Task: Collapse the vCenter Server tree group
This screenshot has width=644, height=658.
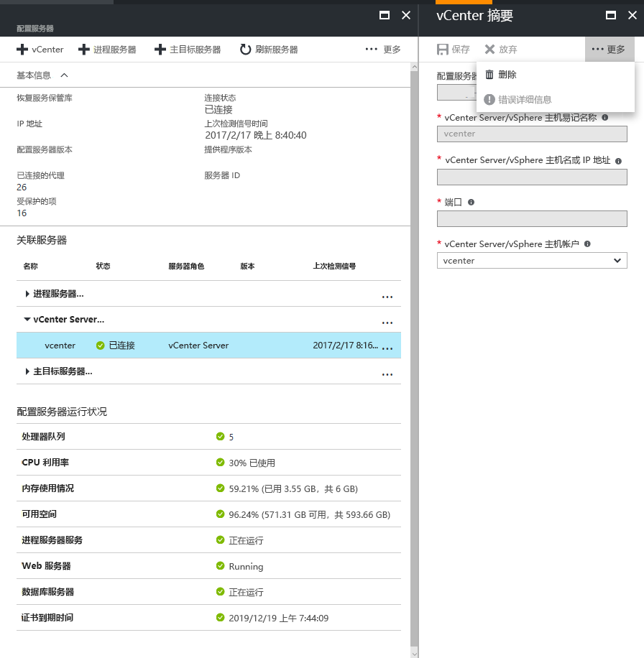Action: [x=27, y=320]
